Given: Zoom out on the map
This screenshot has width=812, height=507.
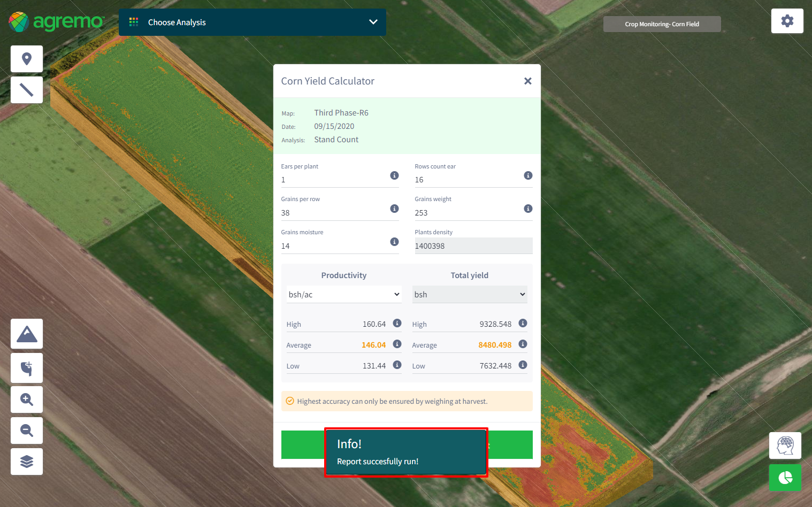Looking at the screenshot, I should click(27, 431).
